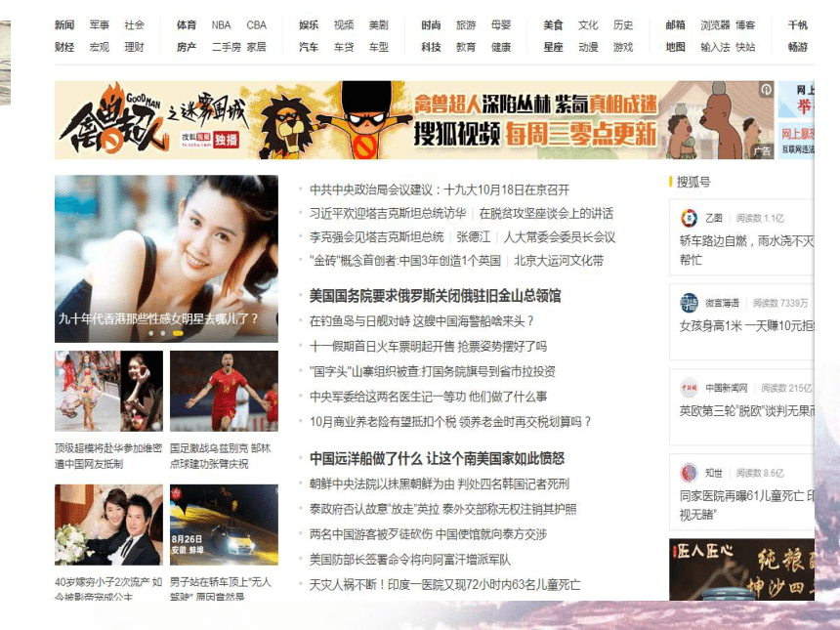840x630 pixels.
Task: Click the 禽兽超人 Sohu video banner ad
Action: tap(414, 120)
